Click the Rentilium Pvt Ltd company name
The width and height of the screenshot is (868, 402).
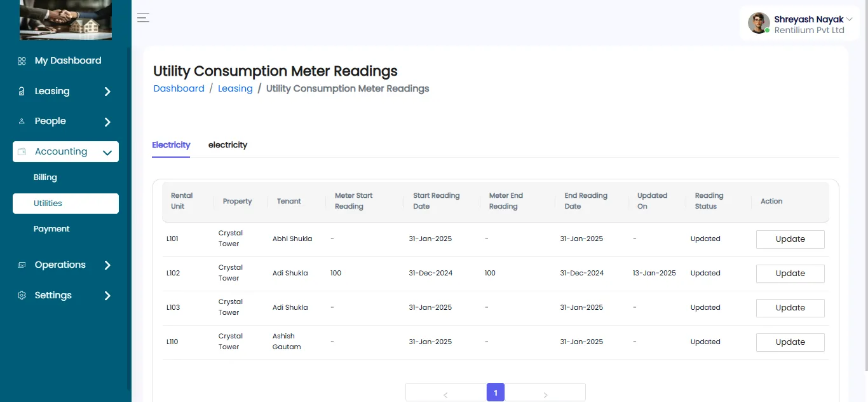[809, 31]
